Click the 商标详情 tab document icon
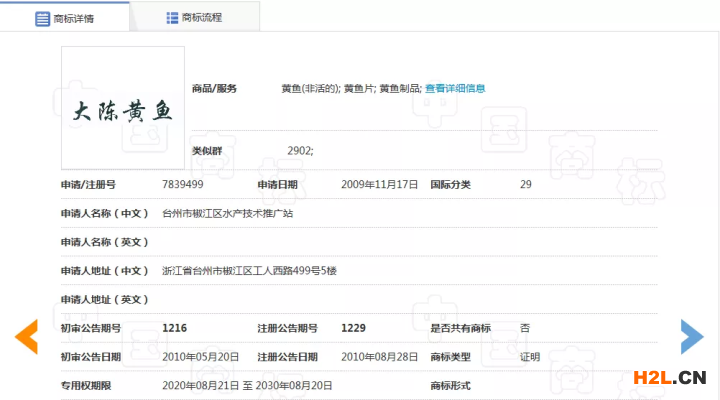720x400 pixels. point(43,18)
